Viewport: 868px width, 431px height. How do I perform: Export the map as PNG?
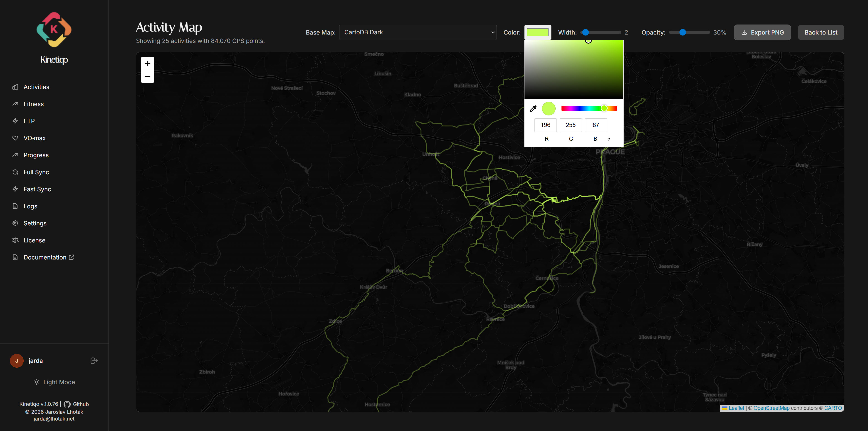(762, 32)
